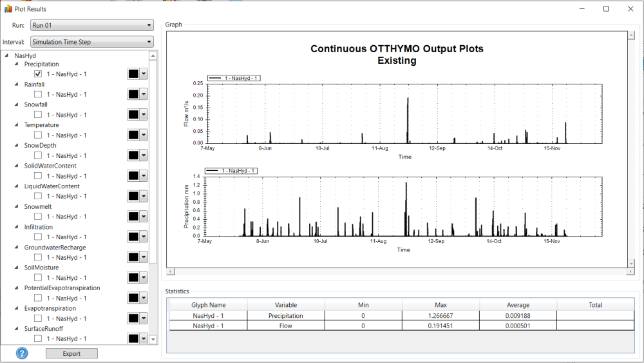Check GroundwaterRecharge 1 - NasHyd - 1 checkbox
The image size is (644, 363).
(x=38, y=257)
